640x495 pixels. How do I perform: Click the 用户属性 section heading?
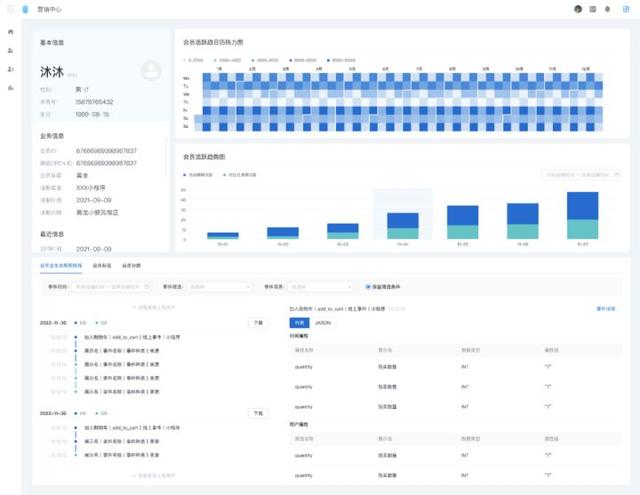point(299,424)
